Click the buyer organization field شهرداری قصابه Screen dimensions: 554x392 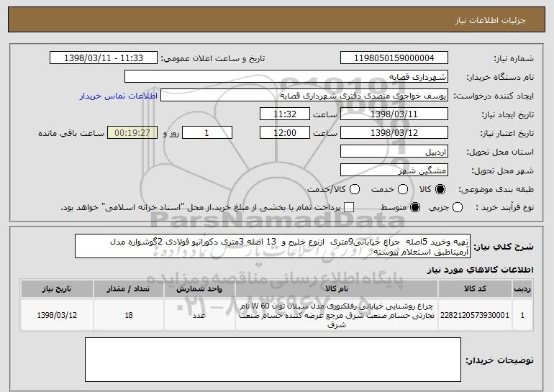[286, 77]
